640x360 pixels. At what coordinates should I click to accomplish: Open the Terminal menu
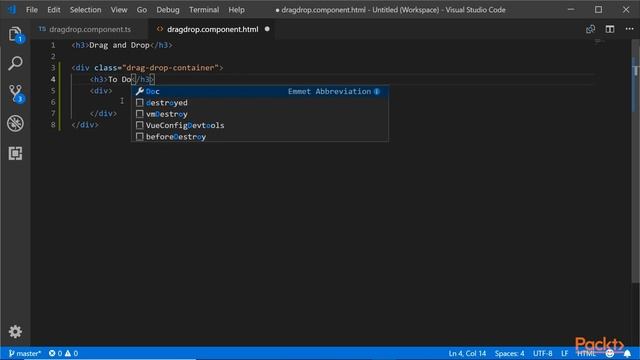tap(204, 10)
